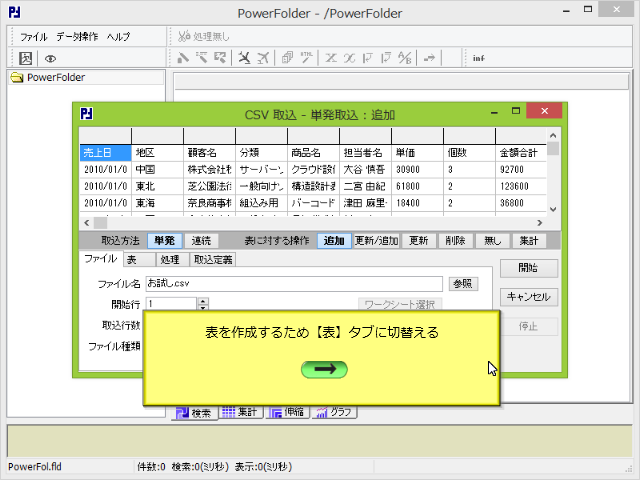This screenshot has width=640, height=480.
Task: Click the inf toolbar icon
Action: (x=479, y=58)
